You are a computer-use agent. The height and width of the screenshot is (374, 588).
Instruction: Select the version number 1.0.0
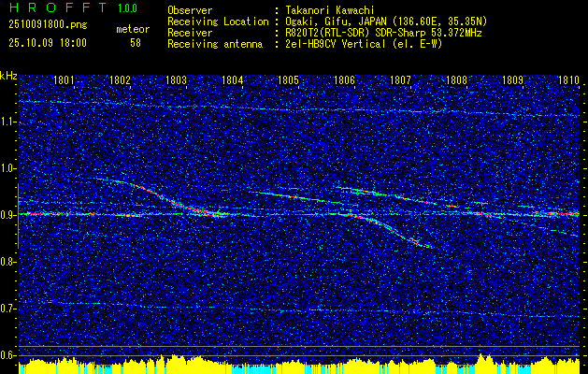point(127,7)
